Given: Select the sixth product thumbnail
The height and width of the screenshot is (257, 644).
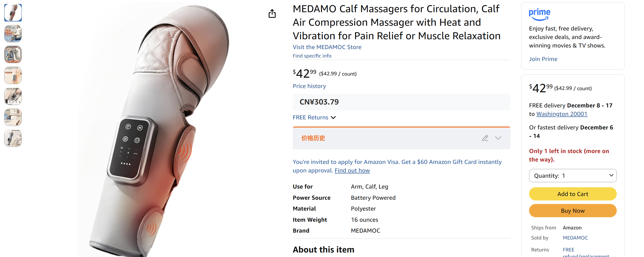Looking at the screenshot, I should (x=13, y=117).
